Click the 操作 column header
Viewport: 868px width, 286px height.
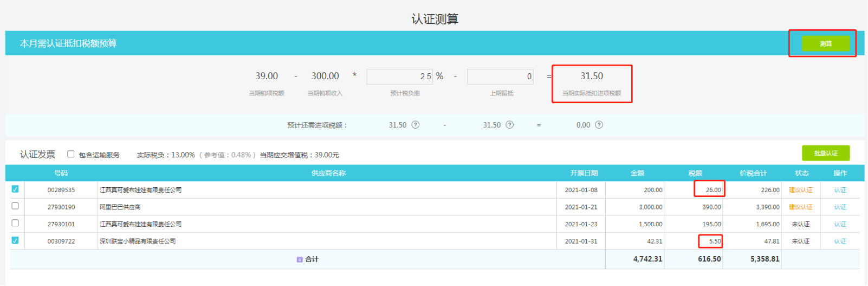click(x=840, y=173)
